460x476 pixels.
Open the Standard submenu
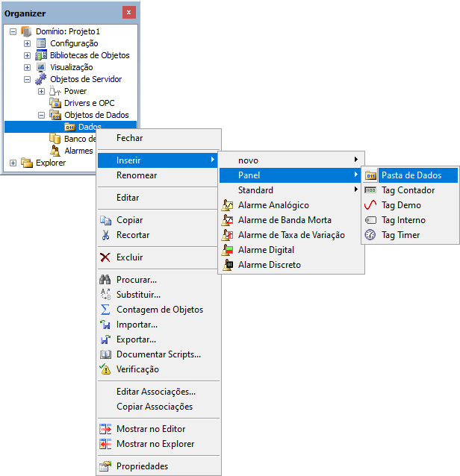click(290, 190)
